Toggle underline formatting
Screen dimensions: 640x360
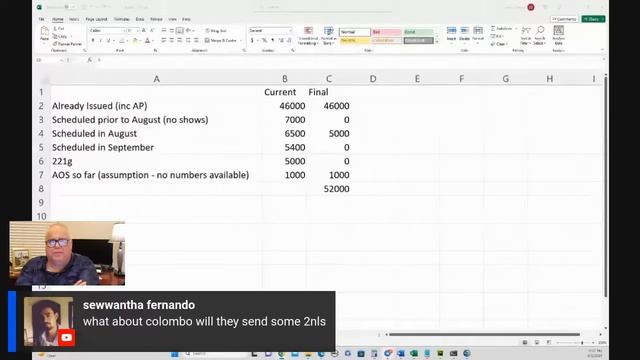(108, 40)
